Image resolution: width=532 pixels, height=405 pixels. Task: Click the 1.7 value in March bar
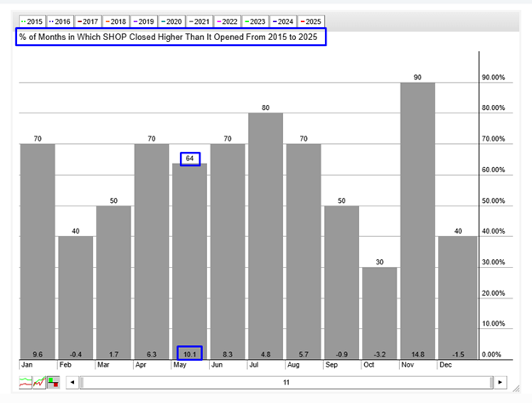click(x=113, y=355)
